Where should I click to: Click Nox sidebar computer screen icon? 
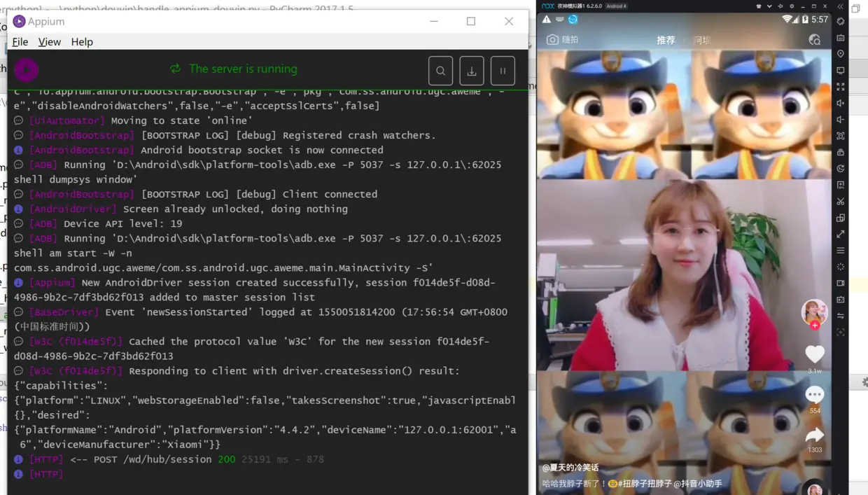tap(841, 70)
